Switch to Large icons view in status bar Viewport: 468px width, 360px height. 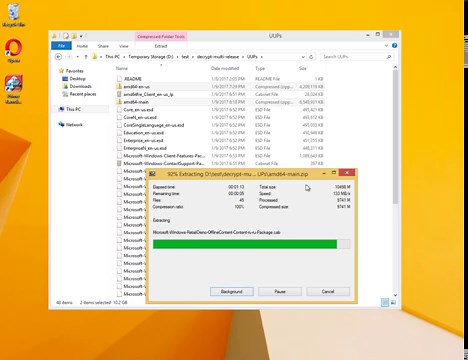[x=393, y=302]
